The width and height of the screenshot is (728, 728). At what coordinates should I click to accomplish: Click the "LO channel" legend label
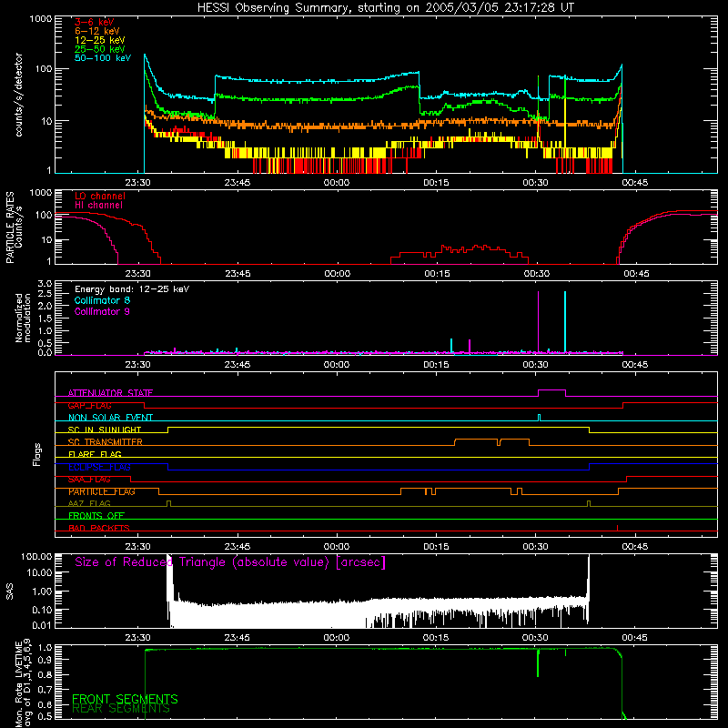(100, 196)
